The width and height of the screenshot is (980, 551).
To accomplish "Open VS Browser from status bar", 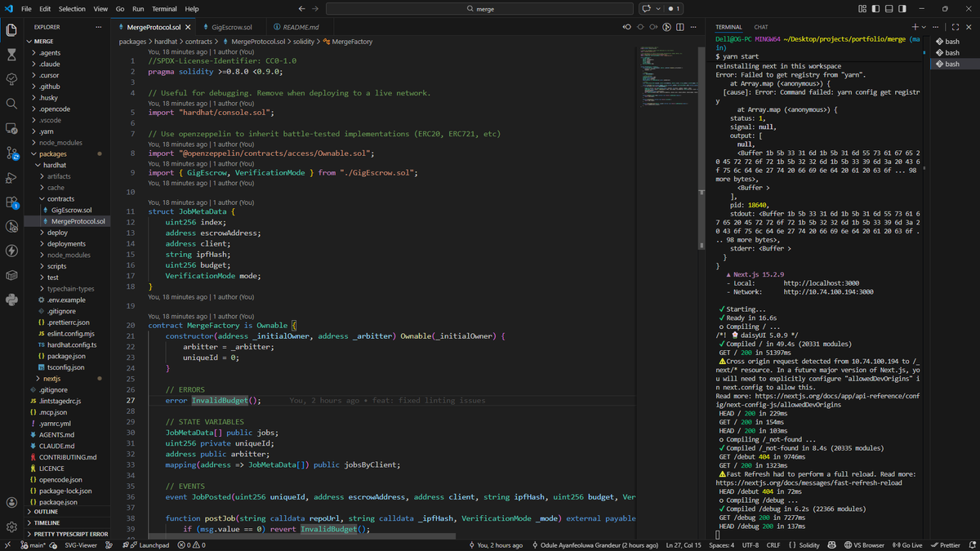I will [x=864, y=544].
